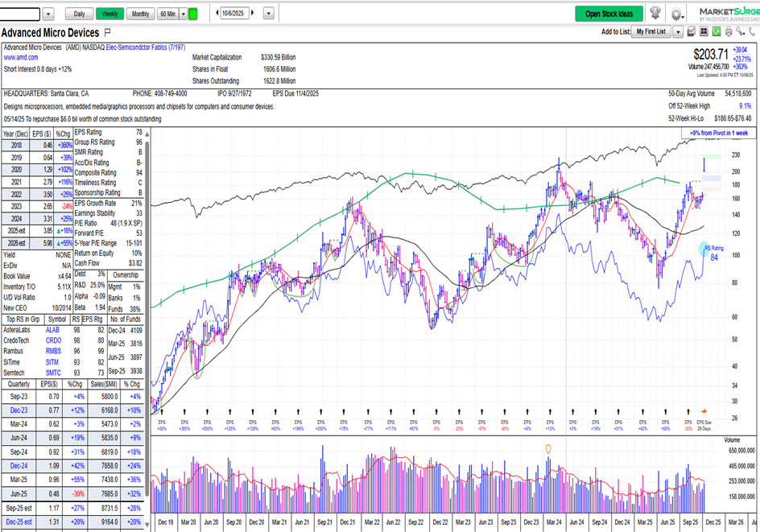Expand the ticker symbol search dropdown

[47, 13]
